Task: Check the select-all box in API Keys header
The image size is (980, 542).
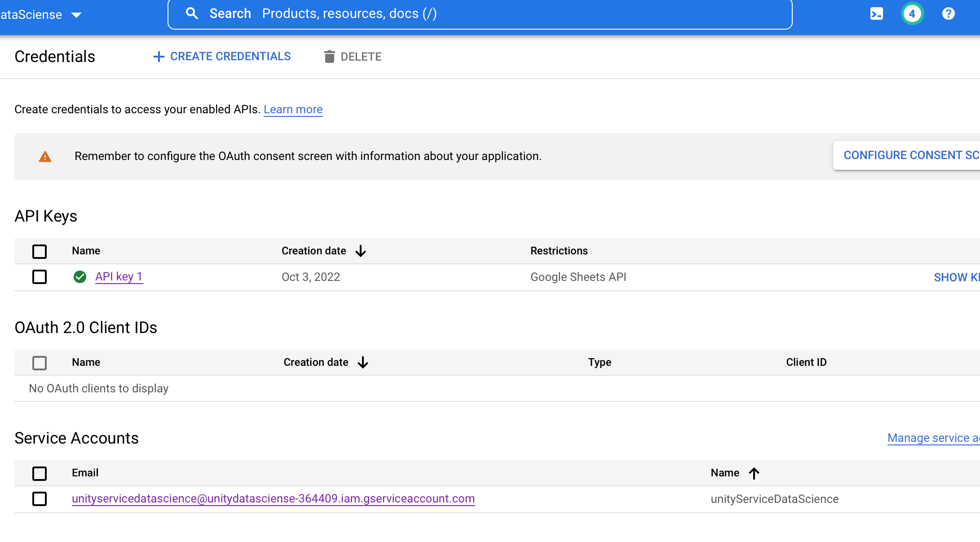Action: pos(40,251)
